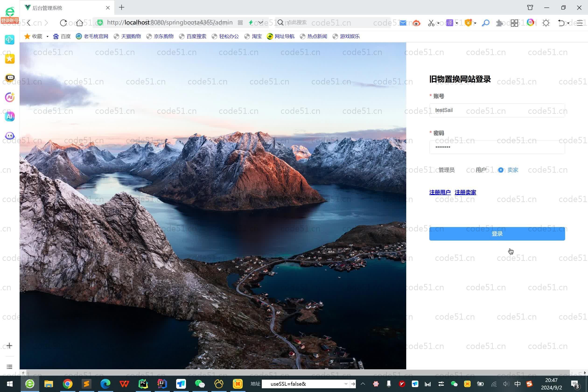The width and height of the screenshot is (588, 392).
Task: Open the purple AI sparkle sidebar icon
Action: (10, 97)
